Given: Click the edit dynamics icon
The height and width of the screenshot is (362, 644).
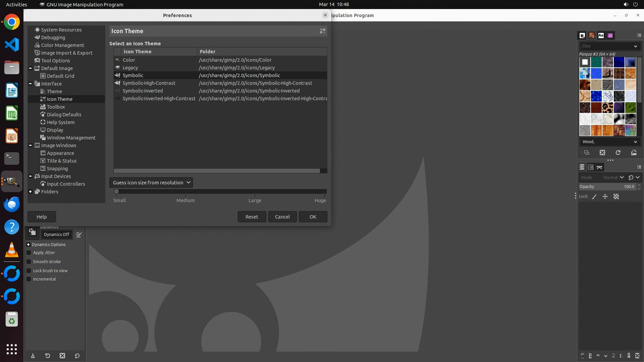Looking at the screenshot, I should tap(79, 235).
